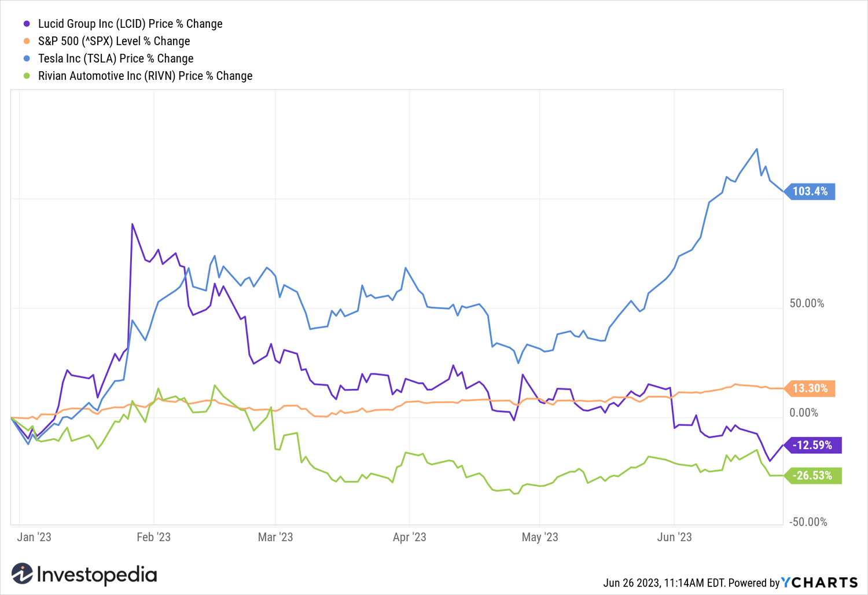Image resolution: width=868 pixels, height=595 pixels.
Task: Select the Rivian Automotive legend label
Action: (x=145, y=76)
